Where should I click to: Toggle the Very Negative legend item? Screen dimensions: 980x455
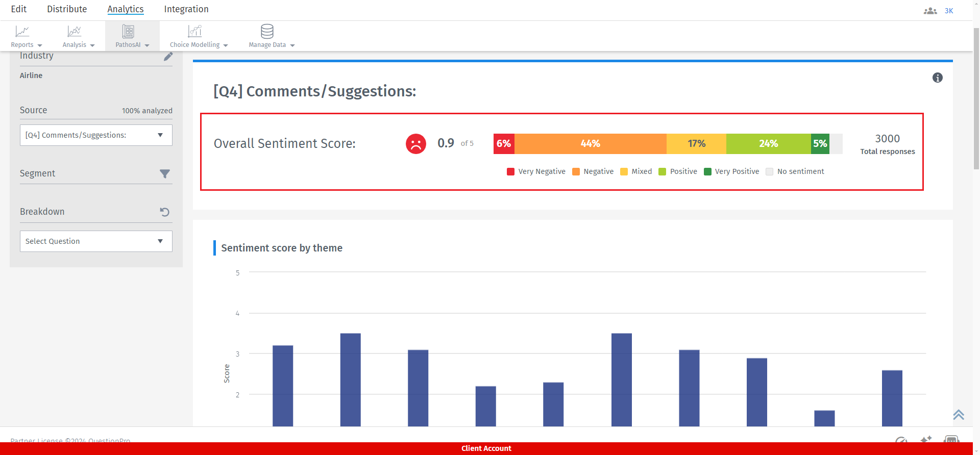click(536, 171)
